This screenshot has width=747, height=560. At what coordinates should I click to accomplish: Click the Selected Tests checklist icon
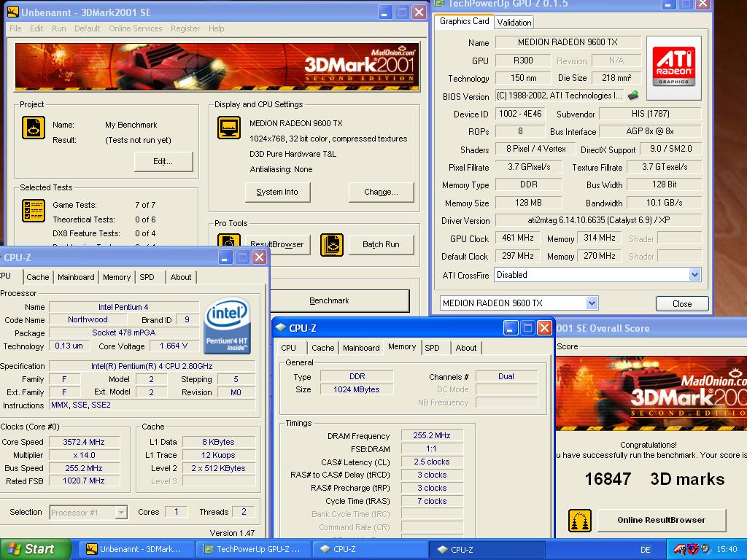[x=34, y=211]
